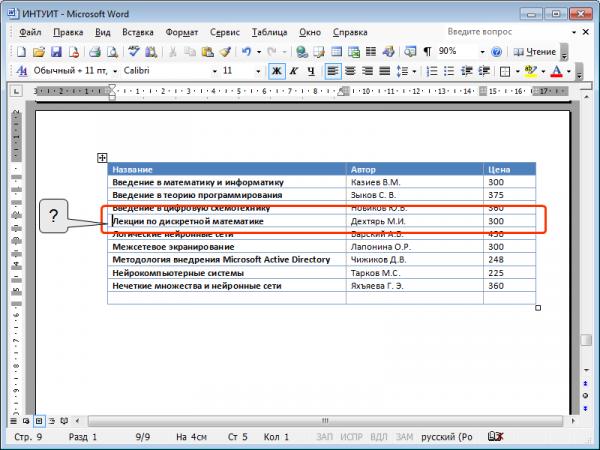This screenshot has height=450, width=600.
Task: Toggle italic formatting (К)
Action: [x=294, y=71]
